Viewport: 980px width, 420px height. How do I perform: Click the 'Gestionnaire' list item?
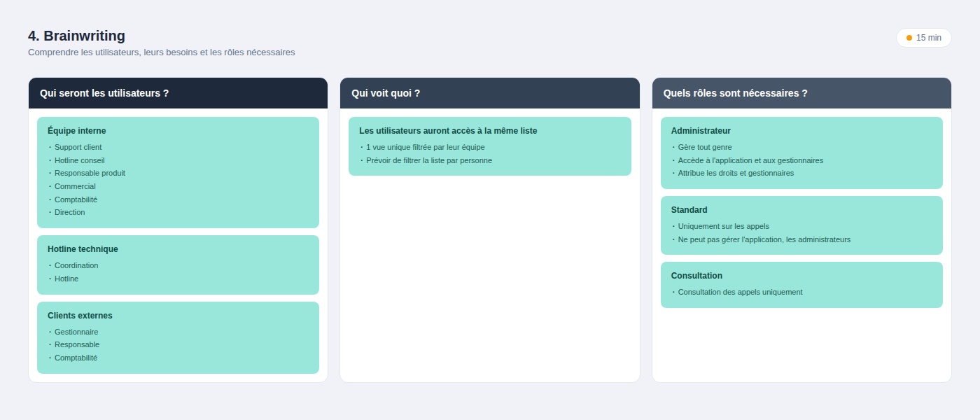(x=76, y=332)
